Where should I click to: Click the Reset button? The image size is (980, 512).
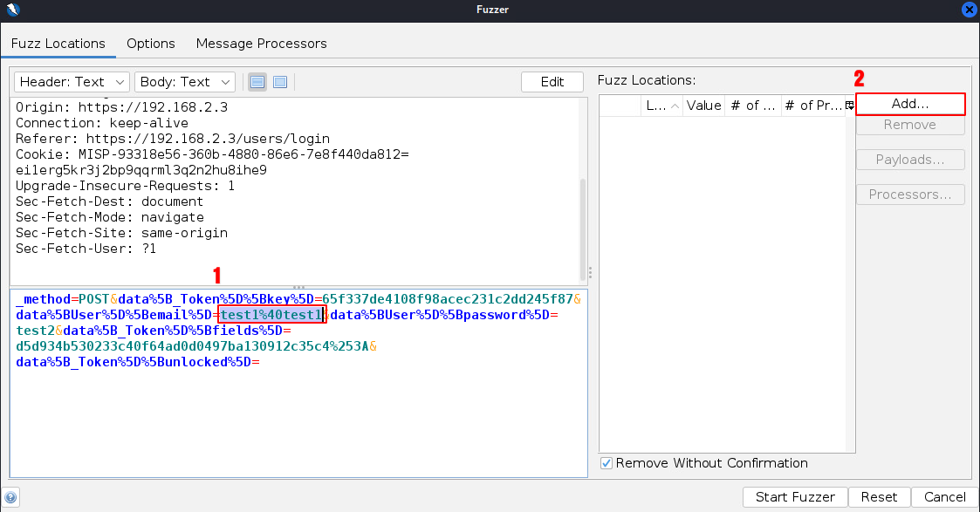click(878, 497)
